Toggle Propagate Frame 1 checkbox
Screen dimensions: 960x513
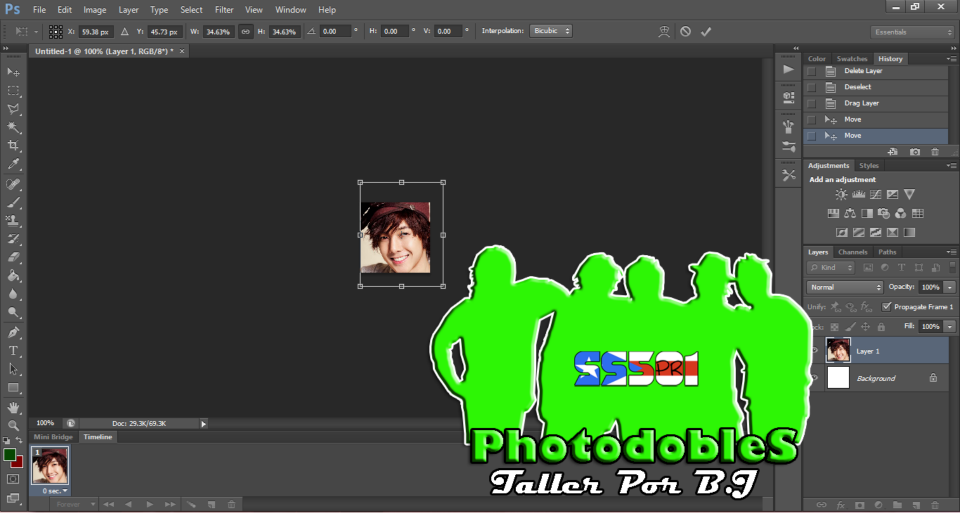[x=886, y=307]
